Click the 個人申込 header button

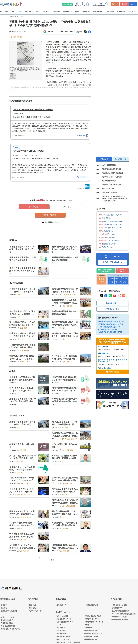coord(124,4)
